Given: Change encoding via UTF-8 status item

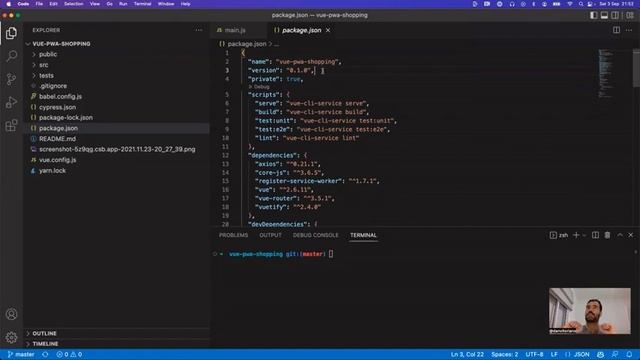Looking at the screenshot, I should [x=534, y=354].
